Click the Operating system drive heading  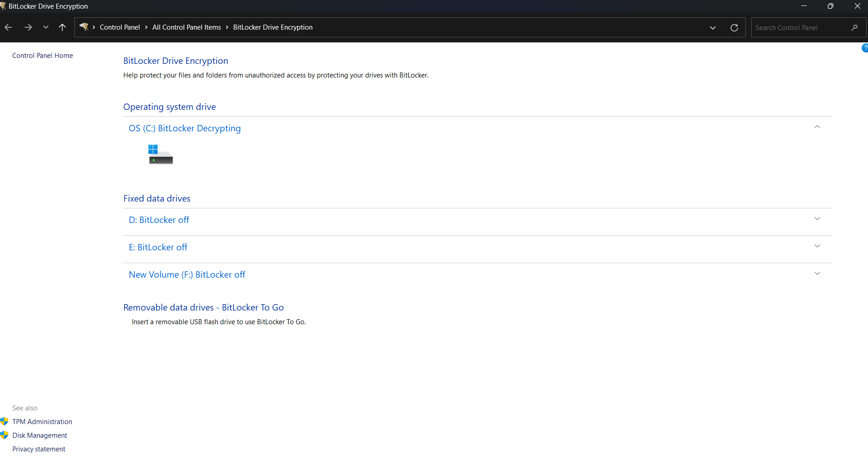point(169,107)
